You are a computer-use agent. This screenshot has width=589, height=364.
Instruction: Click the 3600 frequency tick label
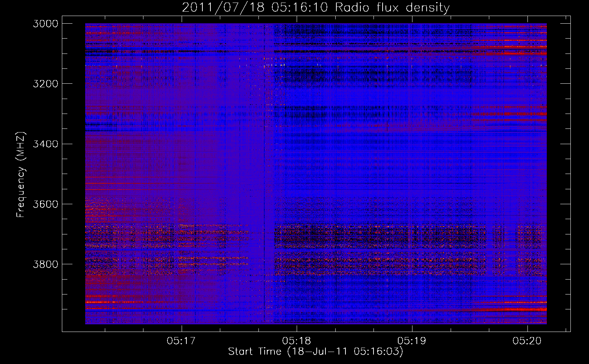(x=46, y=204)
